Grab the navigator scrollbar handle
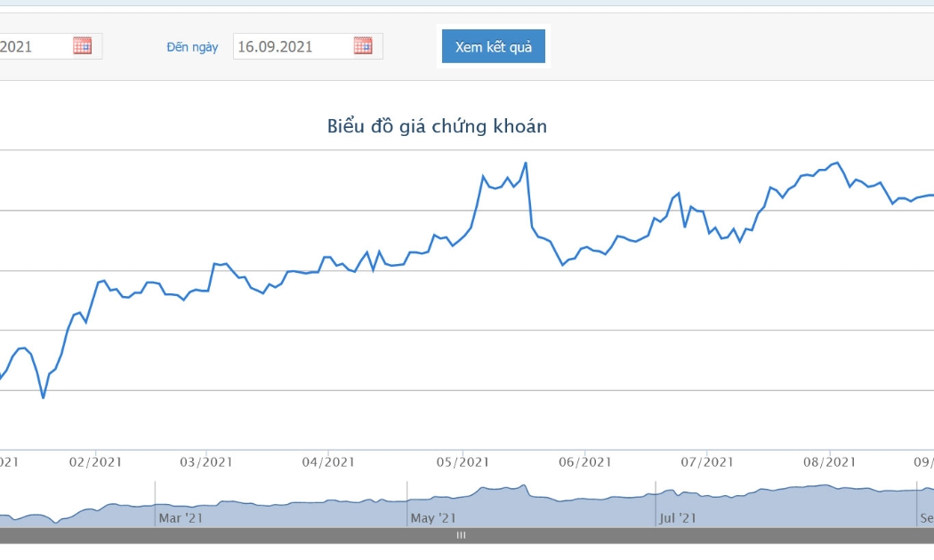Screen dimensions: 934x560 461,535
